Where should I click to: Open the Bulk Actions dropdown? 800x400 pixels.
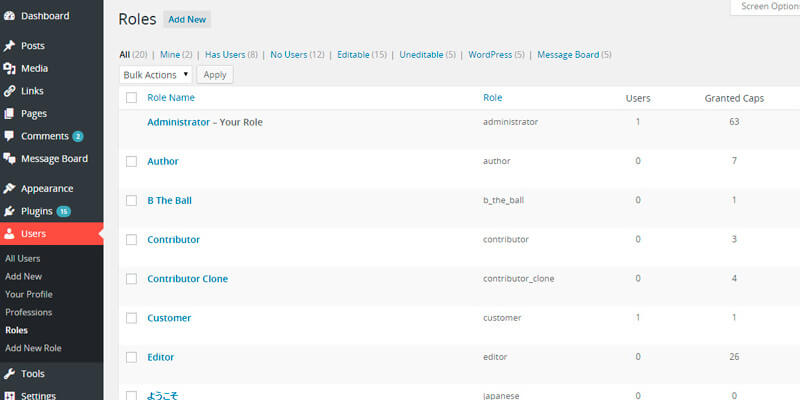click(x=156, y=74)
